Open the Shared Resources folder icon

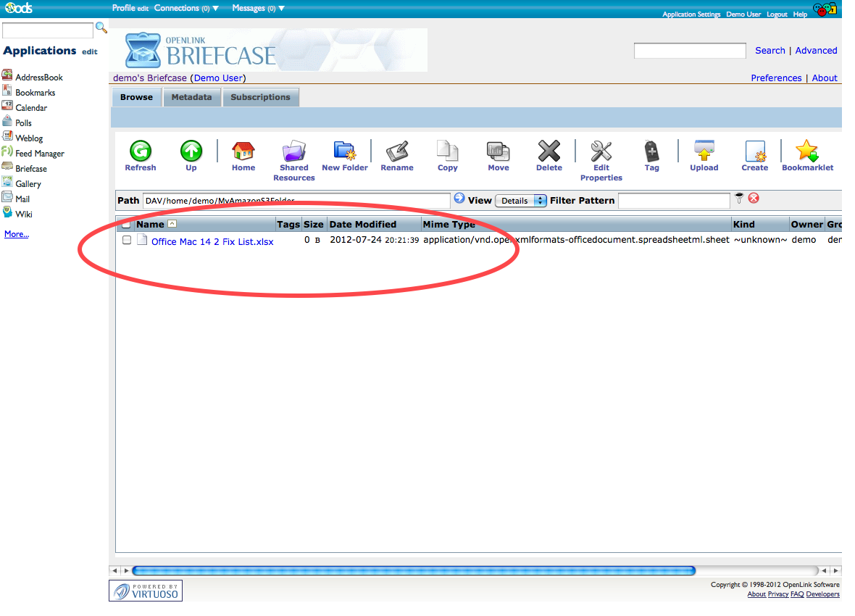[x=294, y=151]
